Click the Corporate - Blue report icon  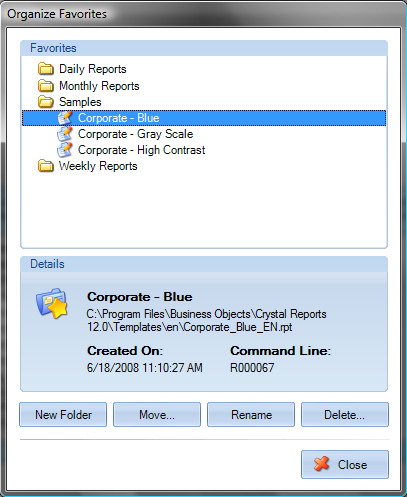point(65,118)
